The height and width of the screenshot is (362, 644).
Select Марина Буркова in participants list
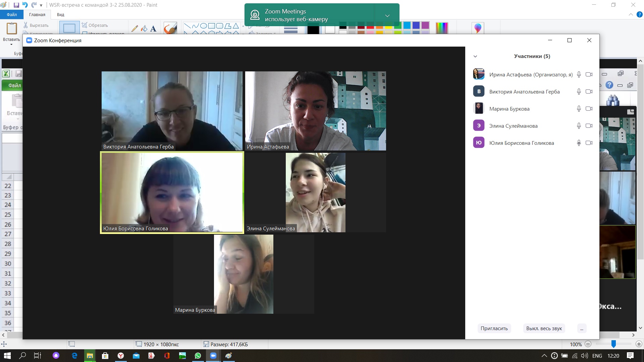pos(532,109)
